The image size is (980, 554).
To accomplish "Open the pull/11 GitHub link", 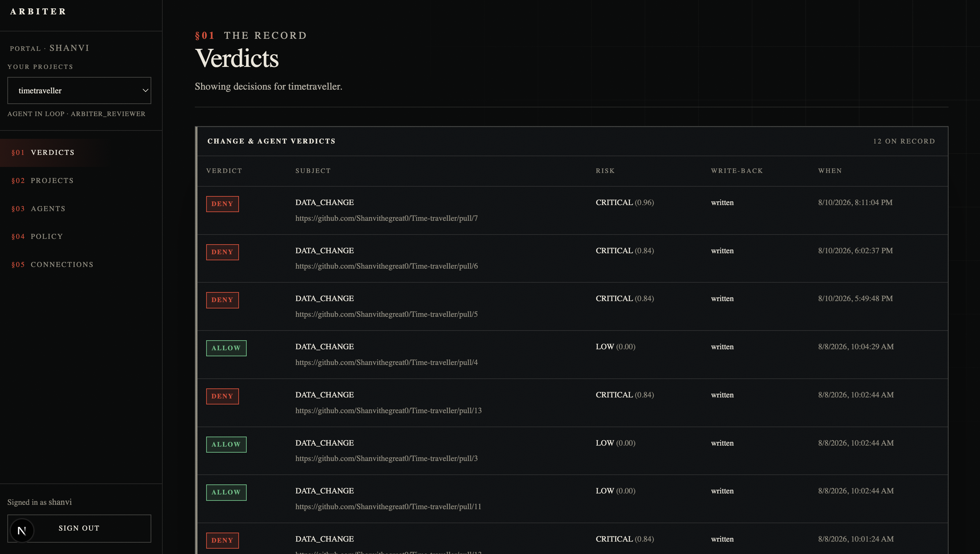I will tap(388, 506).
